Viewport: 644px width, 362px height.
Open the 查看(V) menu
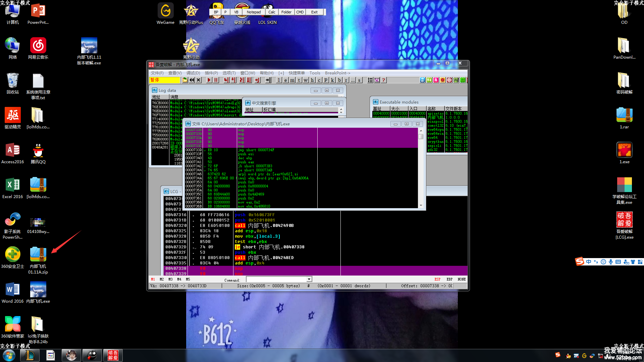coord(175,73)
